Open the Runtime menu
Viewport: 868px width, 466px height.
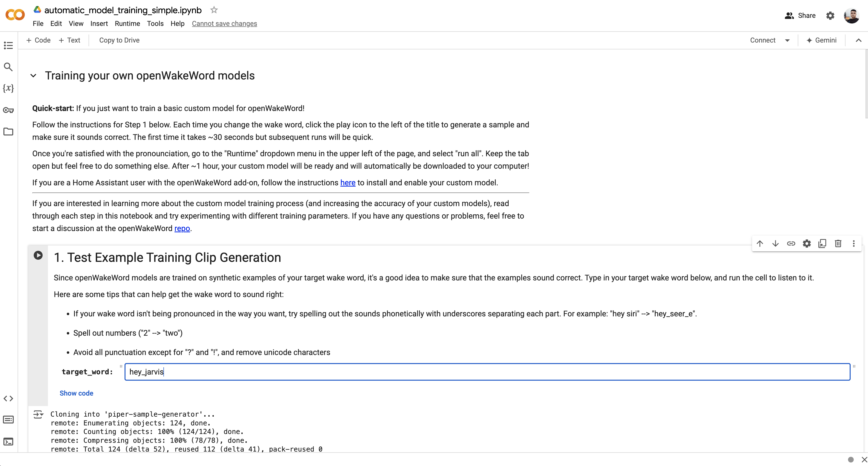(127, 23)
